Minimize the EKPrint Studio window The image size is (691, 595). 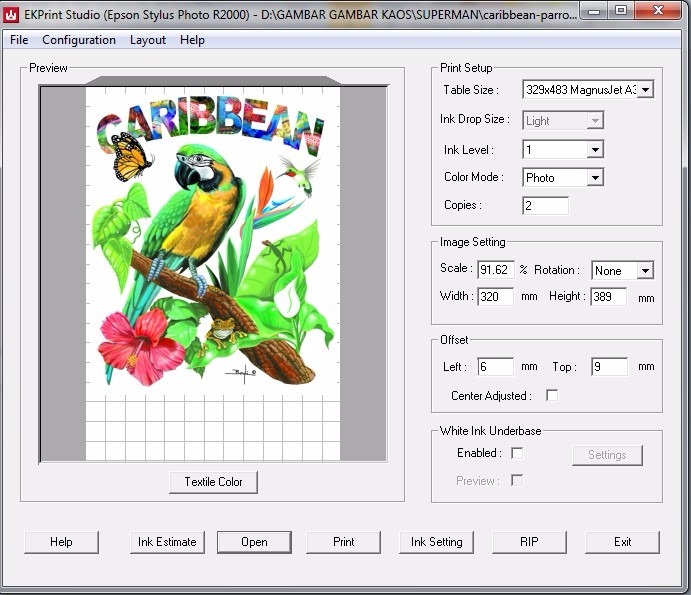click(594, 11)
